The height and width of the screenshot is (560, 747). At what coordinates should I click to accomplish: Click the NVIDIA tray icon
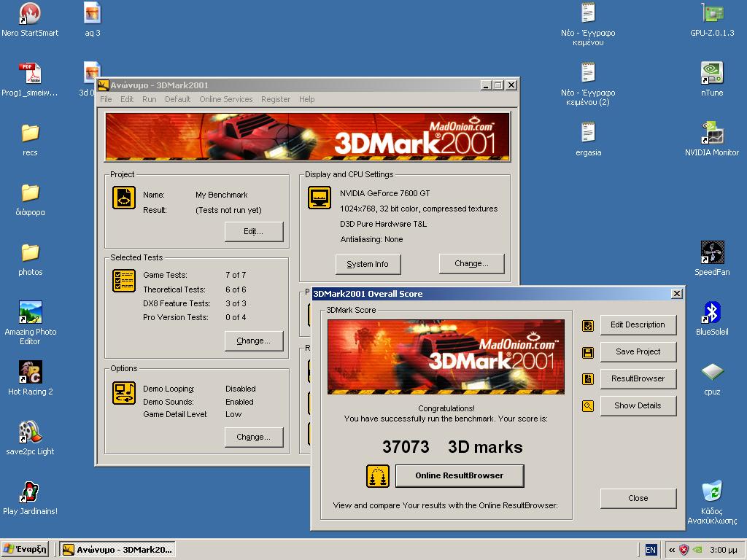coord(697,550)
